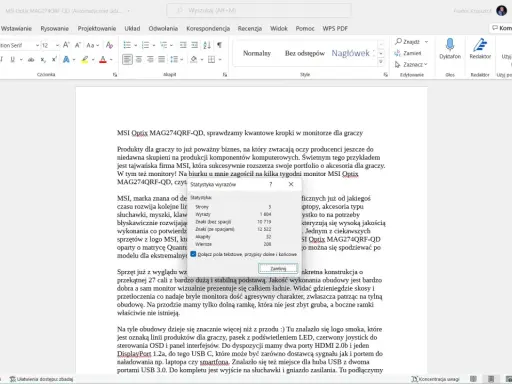Decrease paragraph indent
The width and height of the screenshot is (512, 384).
coord(183,45)
